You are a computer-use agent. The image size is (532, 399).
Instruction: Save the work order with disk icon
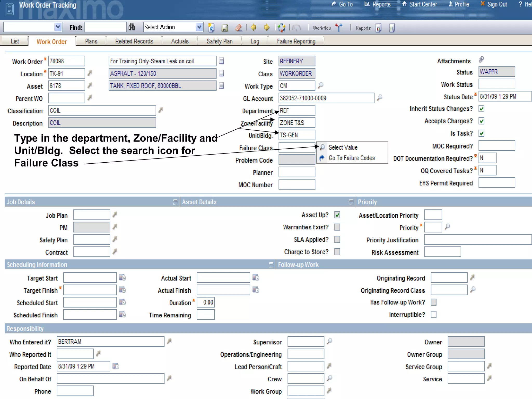tap(225, 28)
